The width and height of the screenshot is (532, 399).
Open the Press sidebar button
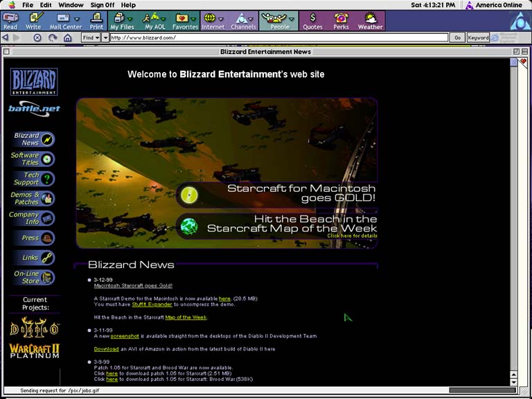click(33, 238)
